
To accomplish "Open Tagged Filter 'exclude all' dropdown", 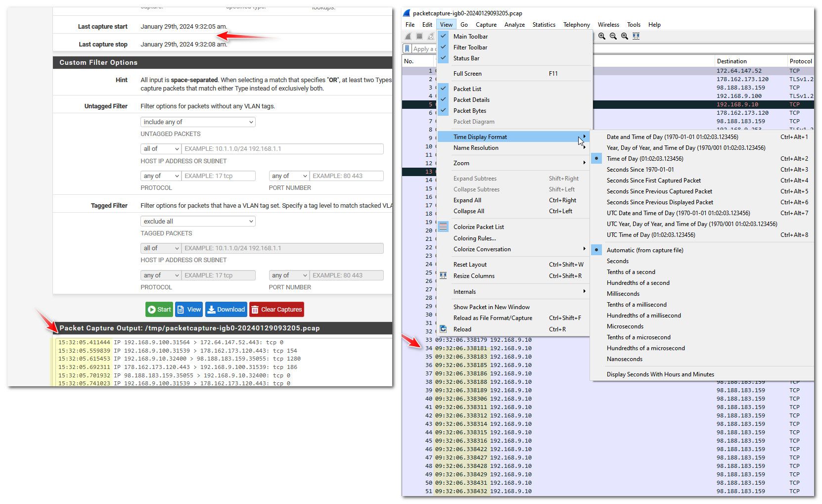I will tap(198, 221).
